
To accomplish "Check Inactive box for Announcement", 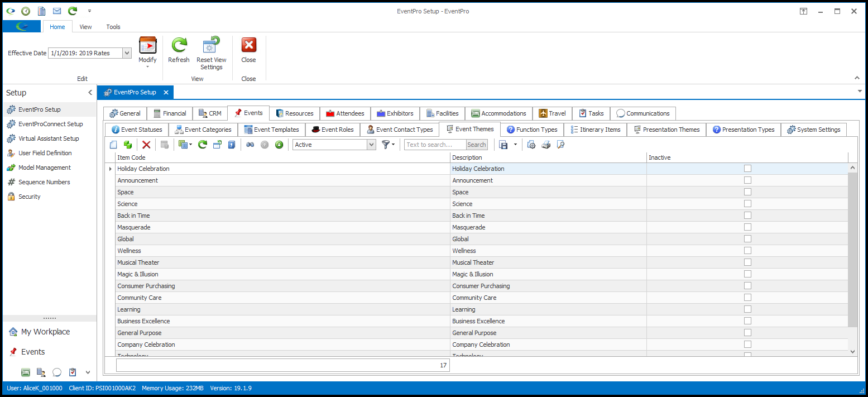I will [x=747, y=180].
